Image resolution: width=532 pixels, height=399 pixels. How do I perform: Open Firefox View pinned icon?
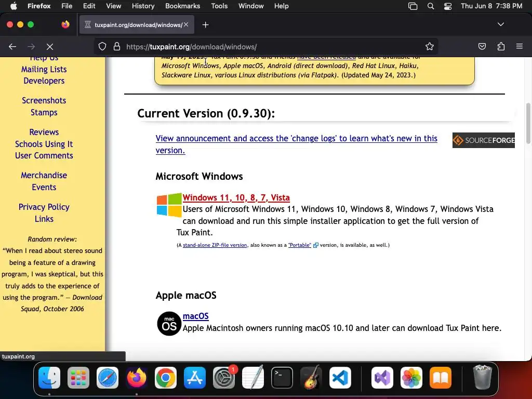point(65,24)
